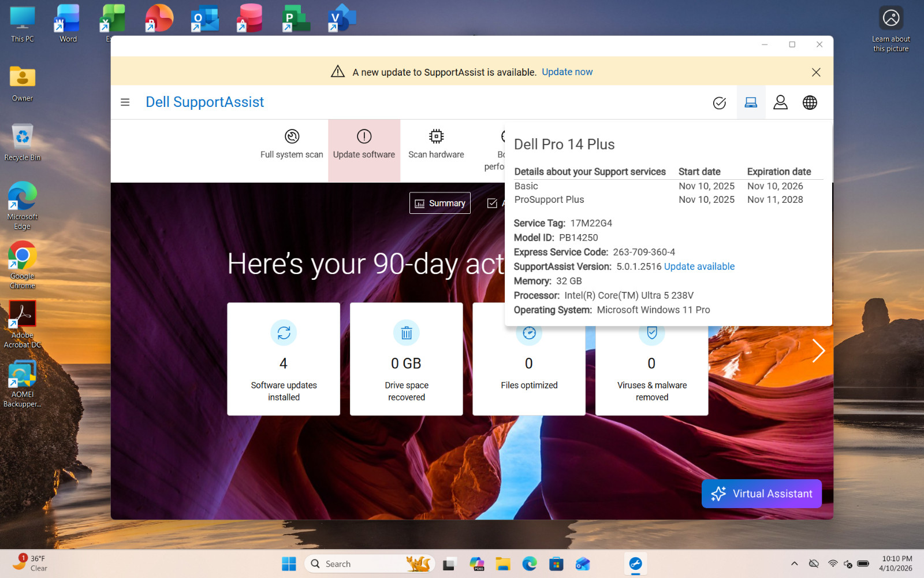Screen dimensions: 924x578
Task: Click the taskbar Search box
Action: click(370, 564)
